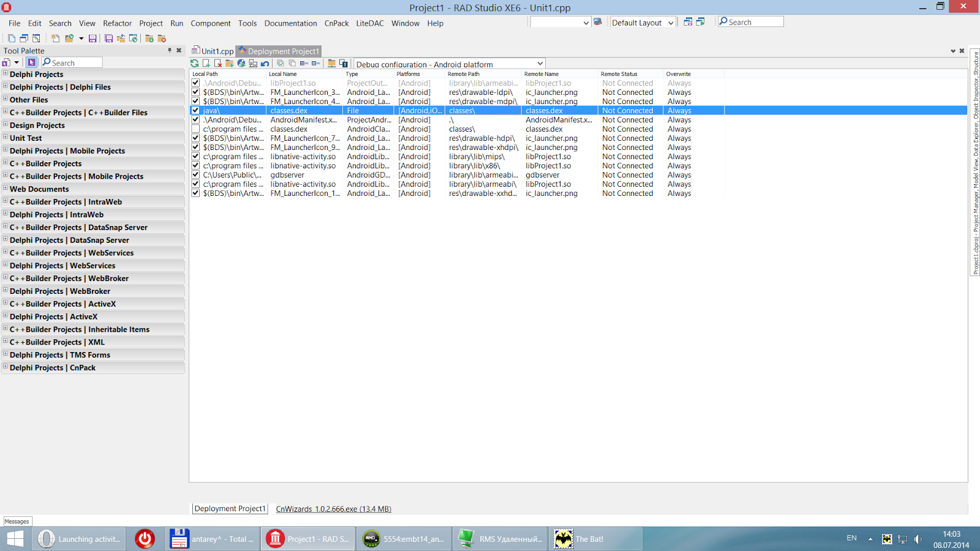
Task: Click the New Items icon in main toolbar
Action: point(12,39)
